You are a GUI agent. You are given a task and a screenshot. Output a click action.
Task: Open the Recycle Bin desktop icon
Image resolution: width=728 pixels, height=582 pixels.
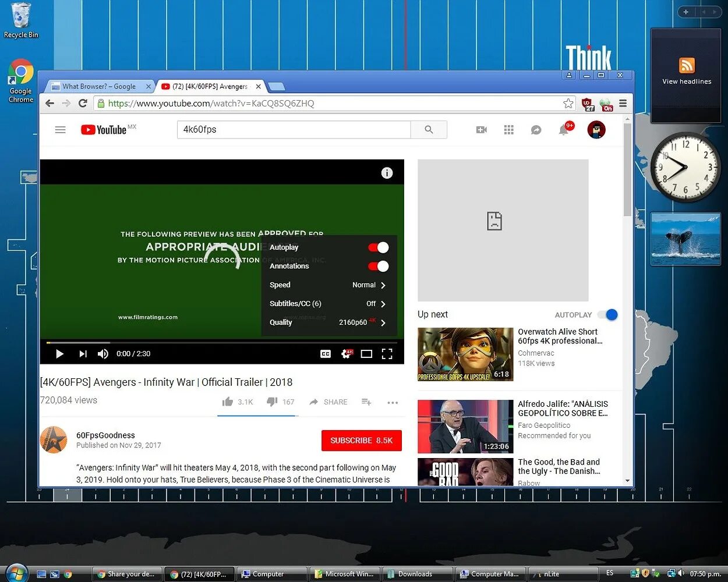pyautogui.click(x=21, y=21)
